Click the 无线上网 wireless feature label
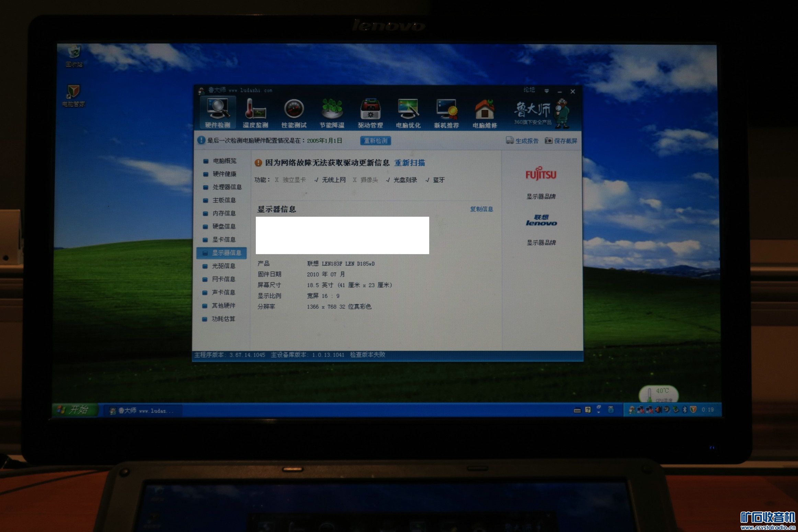 coord(333,180)
